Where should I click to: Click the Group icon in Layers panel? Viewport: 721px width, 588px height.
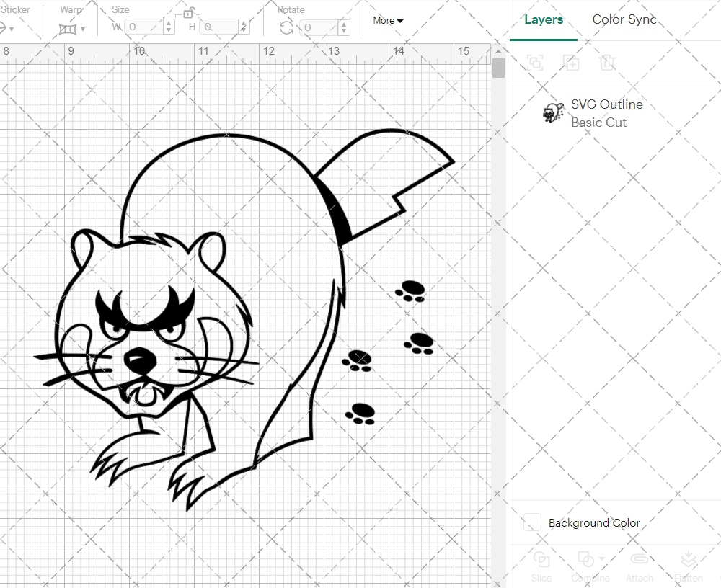pos(535,63)
